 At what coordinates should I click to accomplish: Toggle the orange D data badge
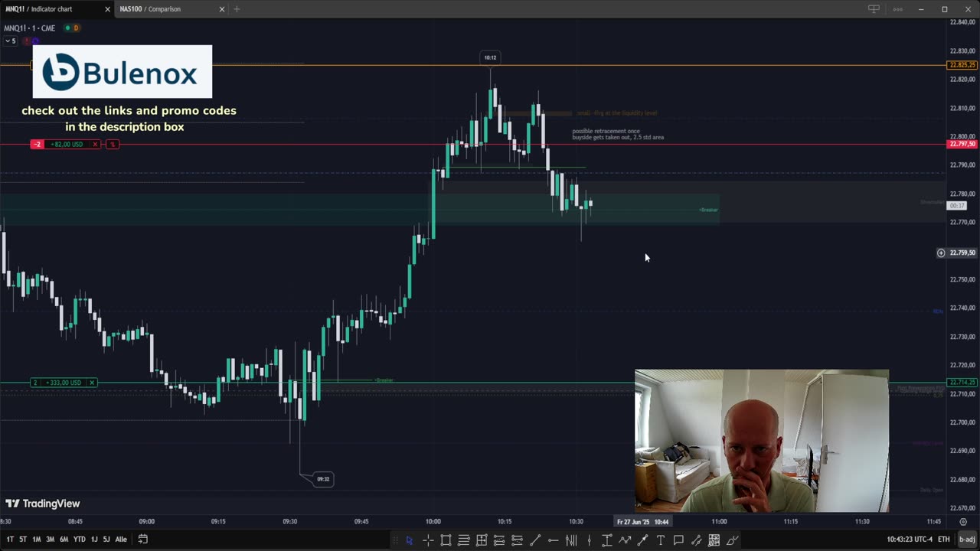pyautogui.click(x=76, y=28)
